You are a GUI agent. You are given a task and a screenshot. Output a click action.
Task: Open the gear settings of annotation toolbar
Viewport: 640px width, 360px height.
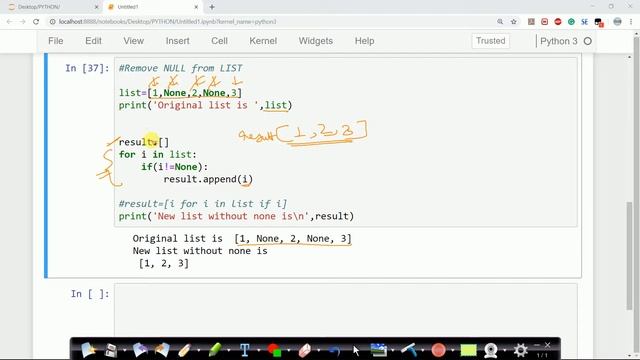coord(520,350)
